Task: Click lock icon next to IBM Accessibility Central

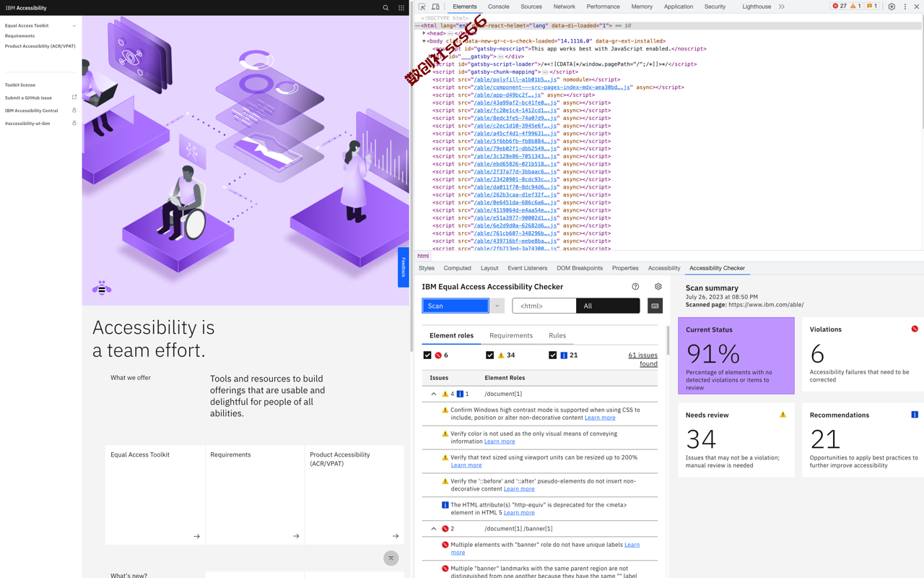Action: [74, 111]
